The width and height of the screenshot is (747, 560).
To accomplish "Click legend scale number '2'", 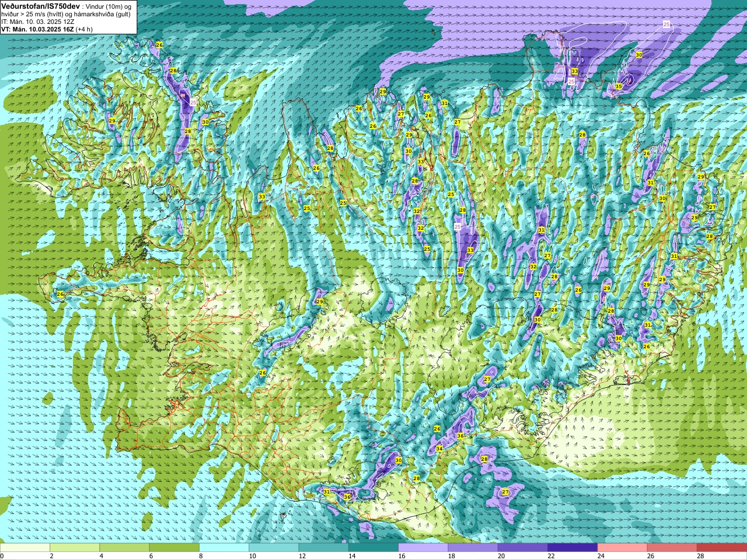I will pos(52,556).
